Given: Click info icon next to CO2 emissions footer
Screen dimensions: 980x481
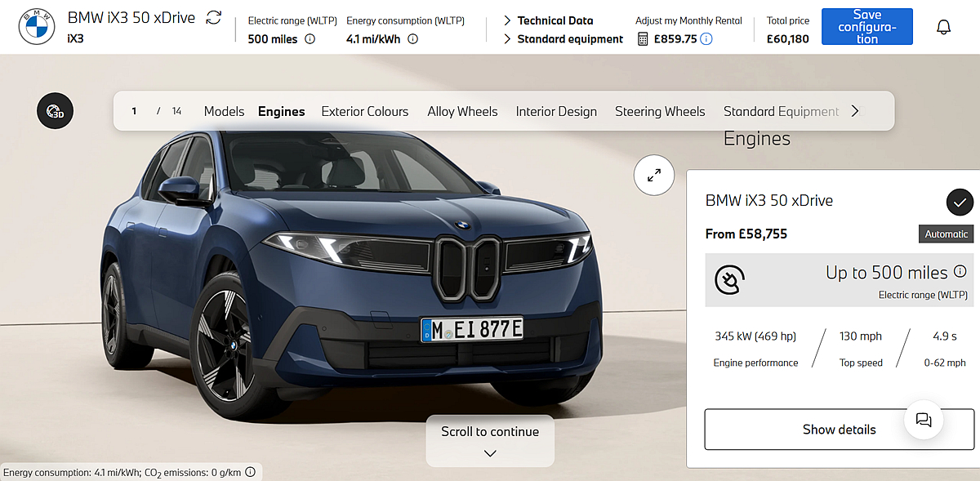Looking at the screenshot, I should [251, 472].
